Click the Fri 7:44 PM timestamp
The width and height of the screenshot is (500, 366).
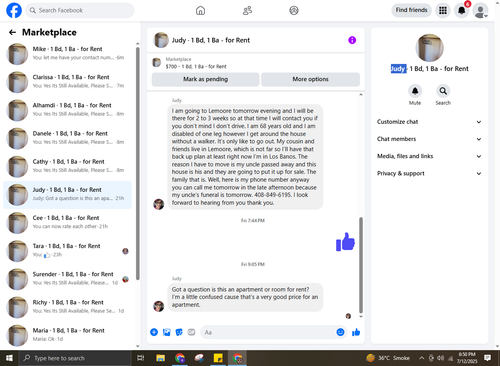pos(253,221)
